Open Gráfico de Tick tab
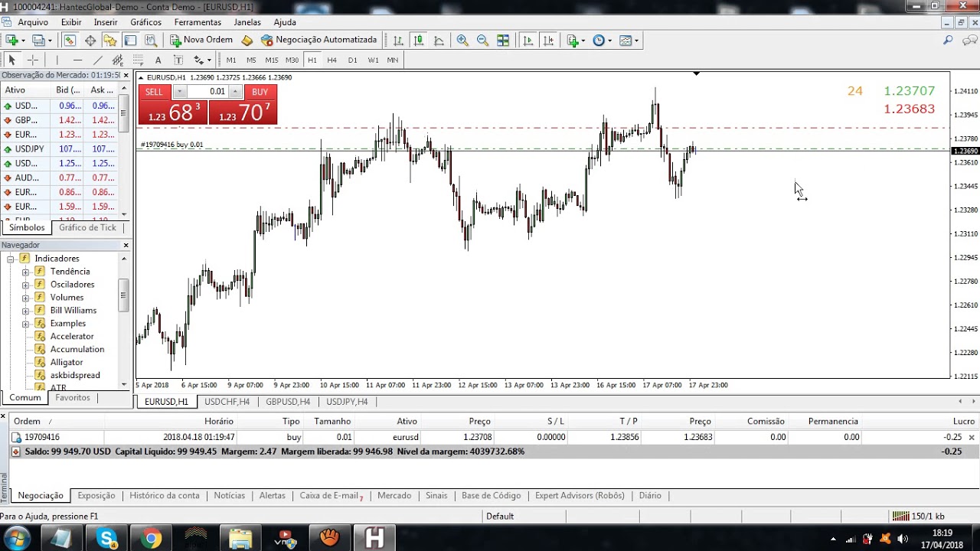The width and height of the screenshot is (980, 551). pos(87,227)
